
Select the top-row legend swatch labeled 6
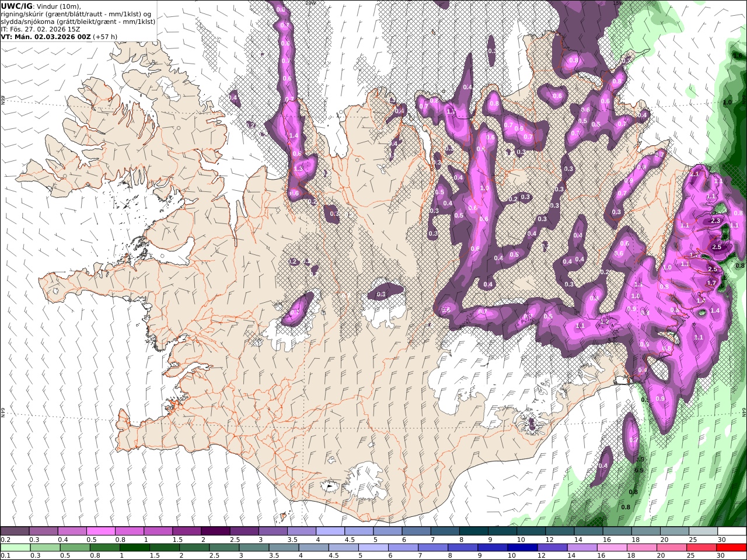pos(416,531)
